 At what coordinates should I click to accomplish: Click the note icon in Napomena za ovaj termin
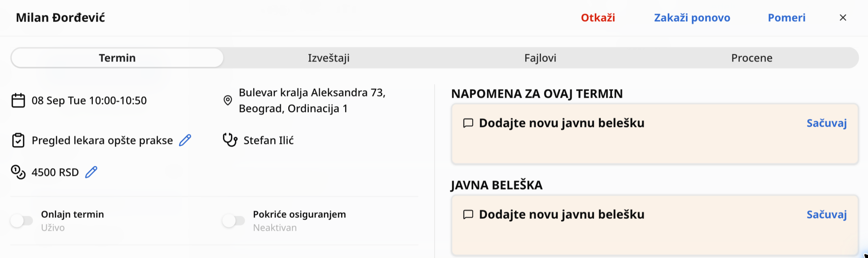coord(468,123)
